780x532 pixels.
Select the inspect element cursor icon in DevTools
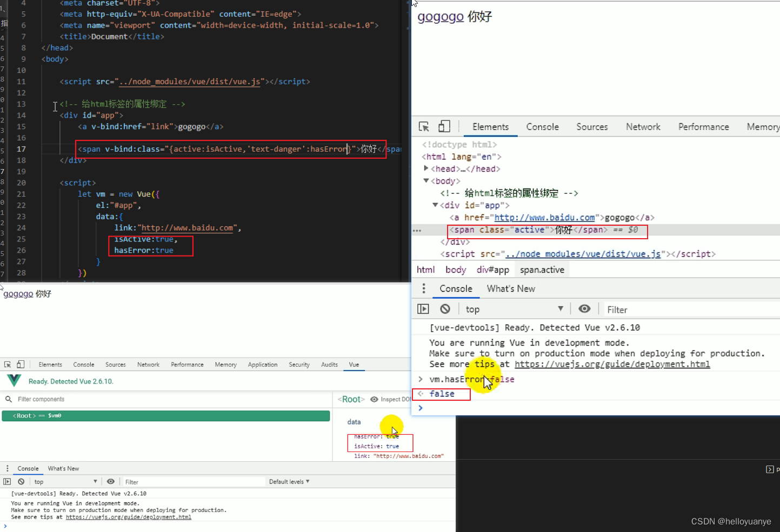coord(424,126)
